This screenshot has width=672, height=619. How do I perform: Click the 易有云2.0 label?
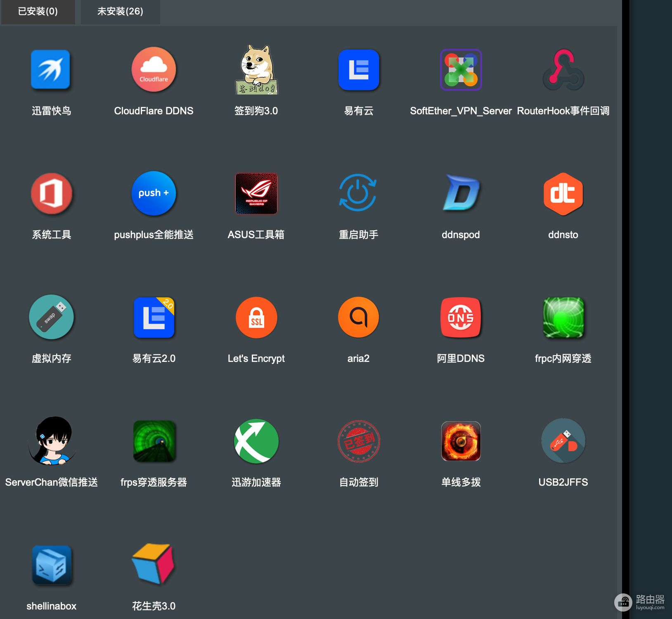pyautogui.click(x=154, y=358)
